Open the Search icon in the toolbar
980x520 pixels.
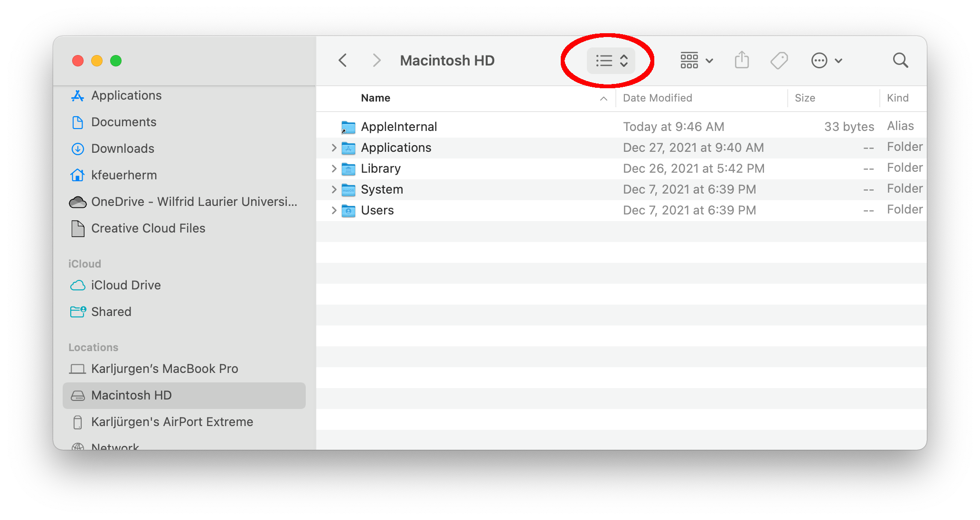(900, 60)
